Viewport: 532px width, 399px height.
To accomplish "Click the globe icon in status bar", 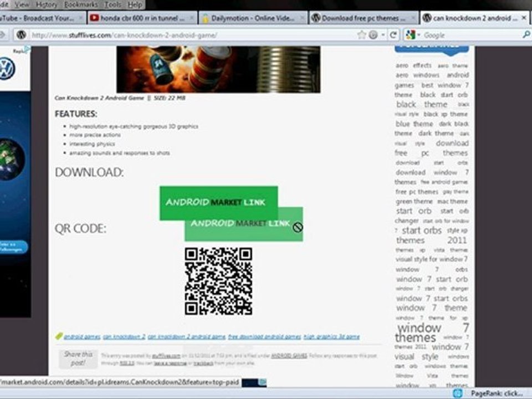I will 458,393.
